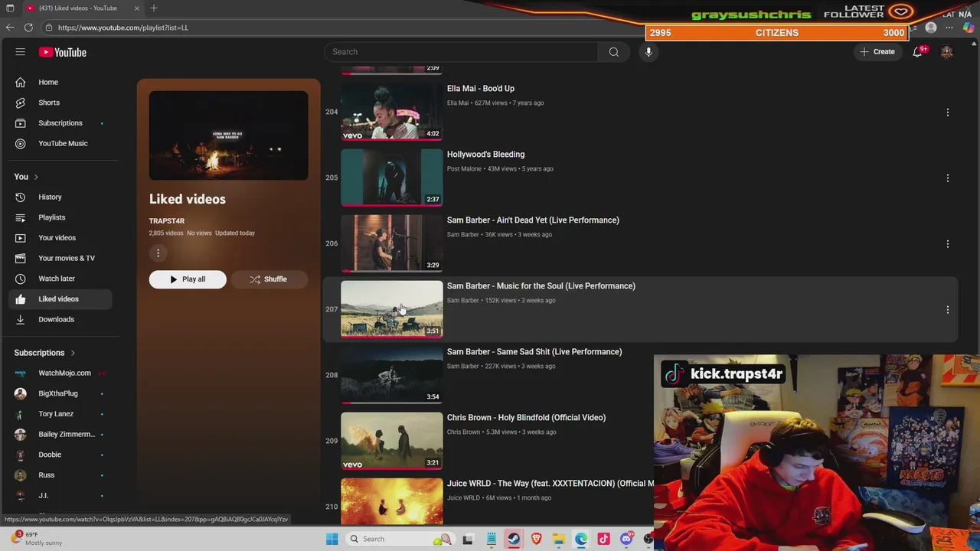Open options menu for Music for the Soul
Viewport: 980px width, 551px height.
pos(947,310)
